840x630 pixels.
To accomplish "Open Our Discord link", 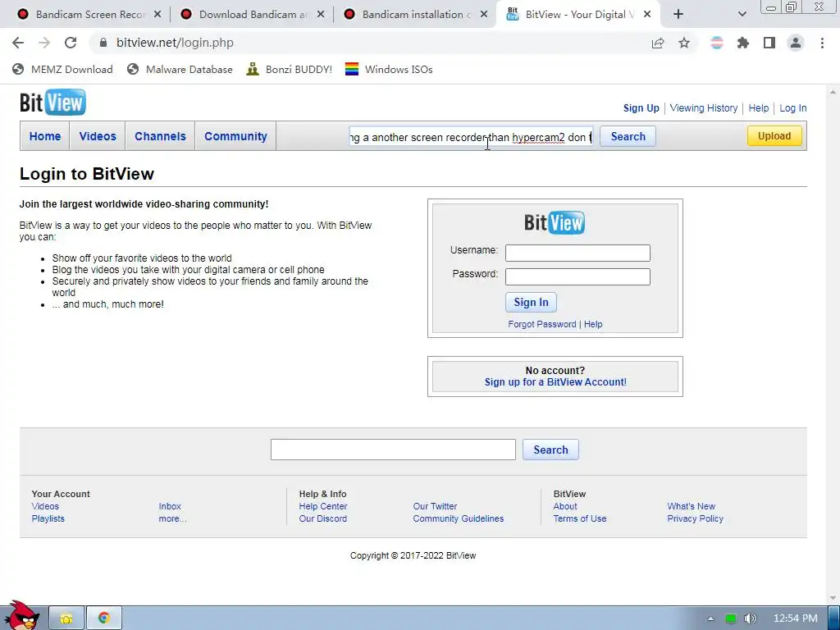I will point(323,518).
